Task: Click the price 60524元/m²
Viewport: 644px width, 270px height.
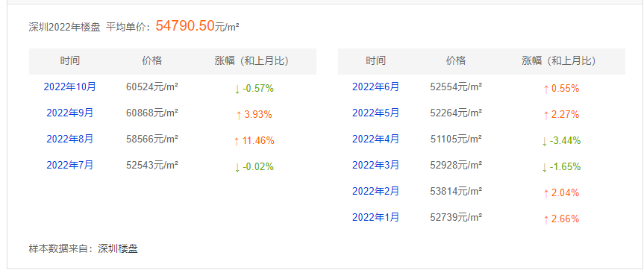Action: click(152, 87)
